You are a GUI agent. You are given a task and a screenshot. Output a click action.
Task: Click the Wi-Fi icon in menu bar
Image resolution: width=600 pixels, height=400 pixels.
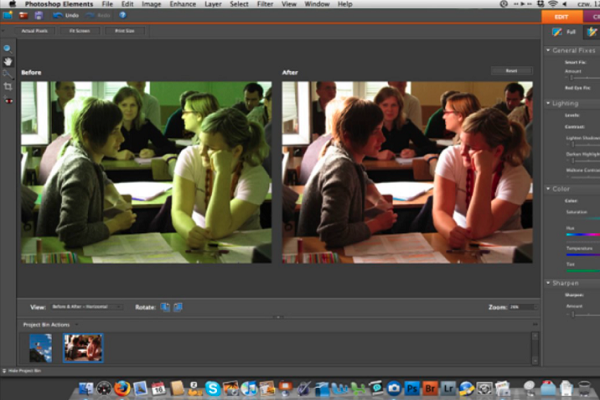coord(553,4)
